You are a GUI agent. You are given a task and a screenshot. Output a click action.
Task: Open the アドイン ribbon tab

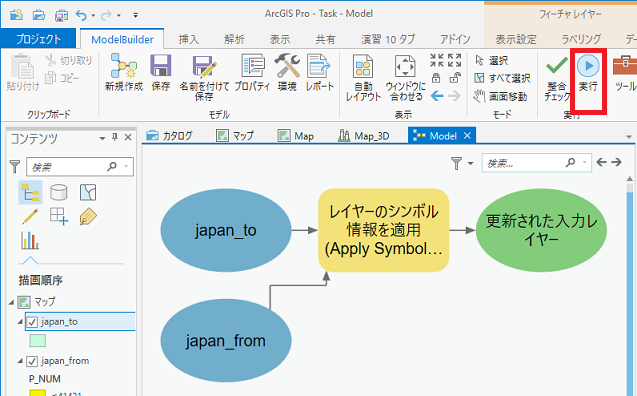(455, 39)
